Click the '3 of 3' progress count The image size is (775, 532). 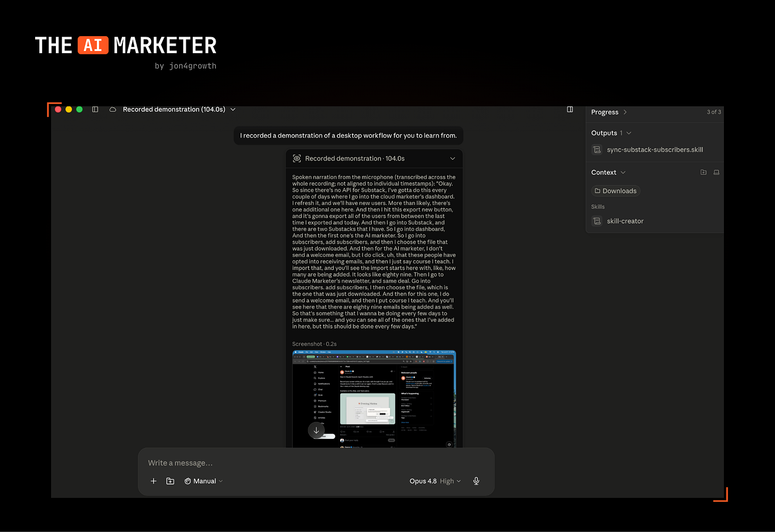click(714, 112)
